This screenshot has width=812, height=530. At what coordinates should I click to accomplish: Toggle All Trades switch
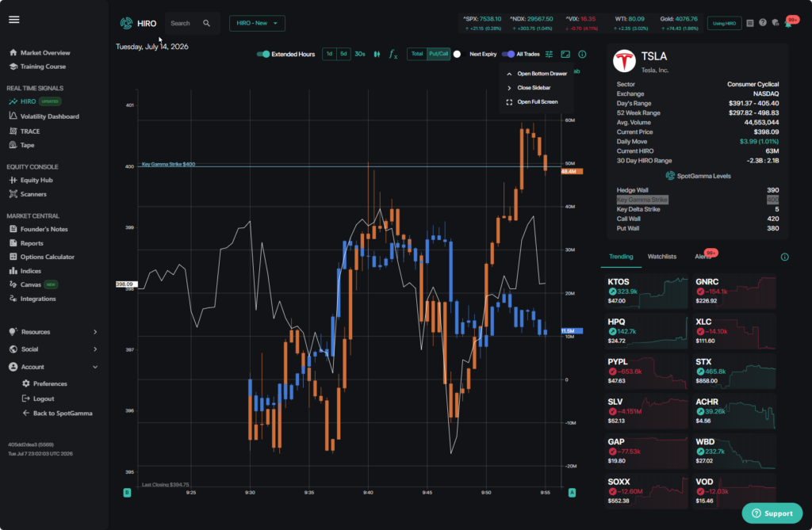[x=508, y=55]
